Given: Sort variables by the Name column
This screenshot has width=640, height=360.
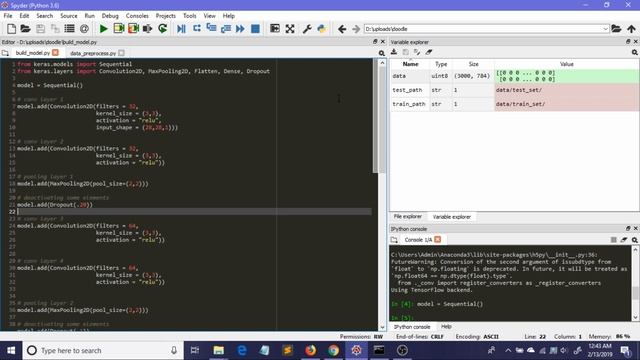Looking at the screenshot, I should 410,64.
